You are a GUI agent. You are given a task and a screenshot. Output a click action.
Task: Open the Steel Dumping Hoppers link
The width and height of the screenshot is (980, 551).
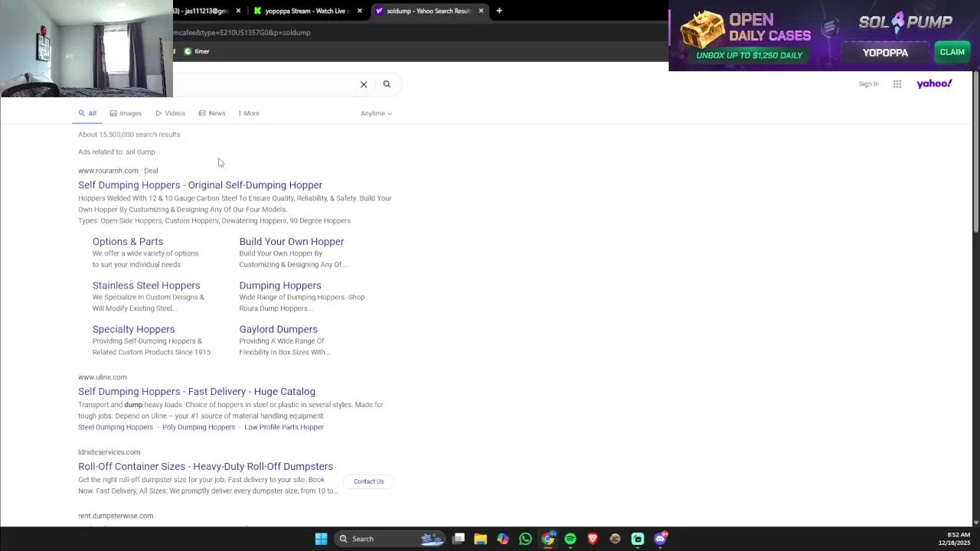[x=116, y=427]
